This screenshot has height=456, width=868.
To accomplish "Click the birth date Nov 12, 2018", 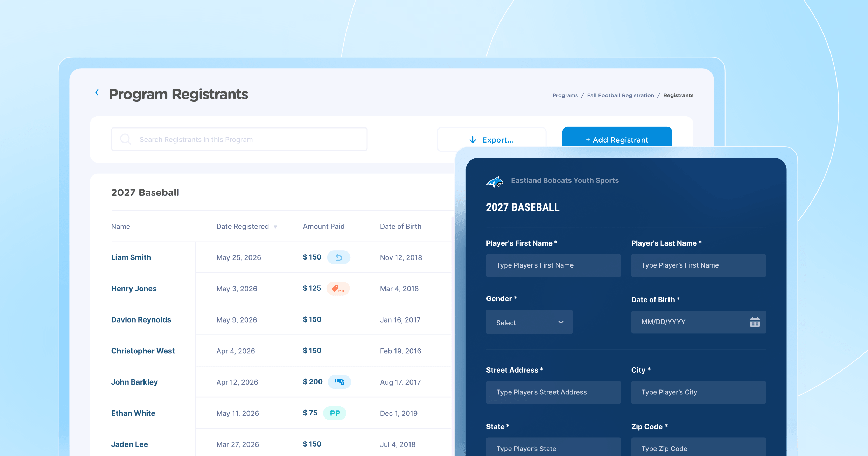I will (x=401, y=258).
